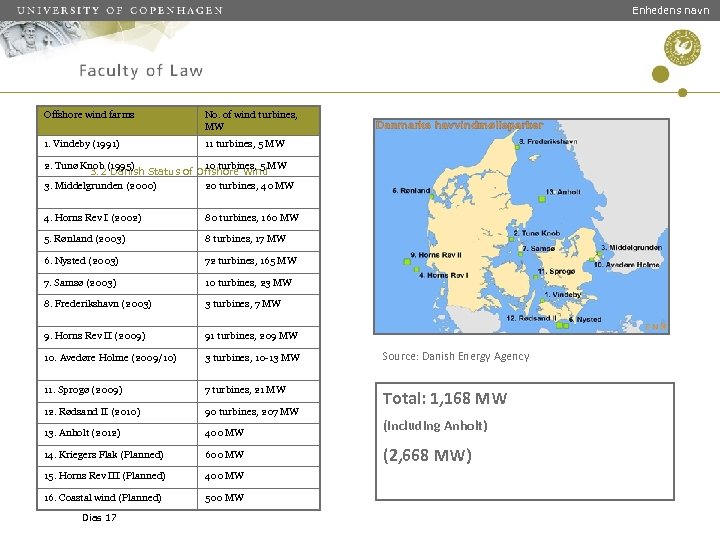The image size is (720, 540).
Task: Click the '11. Sprogø' map label
Action: [x=556, y=271]
